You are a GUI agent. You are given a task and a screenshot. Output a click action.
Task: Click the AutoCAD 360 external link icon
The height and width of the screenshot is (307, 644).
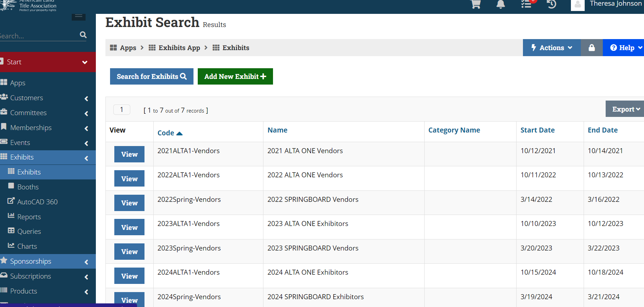[x=11, y=201]
